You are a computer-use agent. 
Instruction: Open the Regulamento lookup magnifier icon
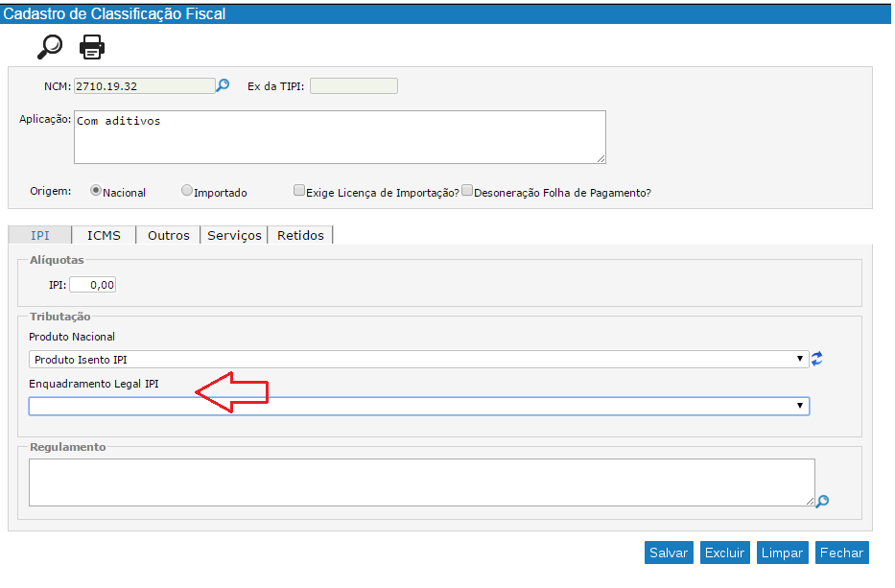[x=822, y=502]
